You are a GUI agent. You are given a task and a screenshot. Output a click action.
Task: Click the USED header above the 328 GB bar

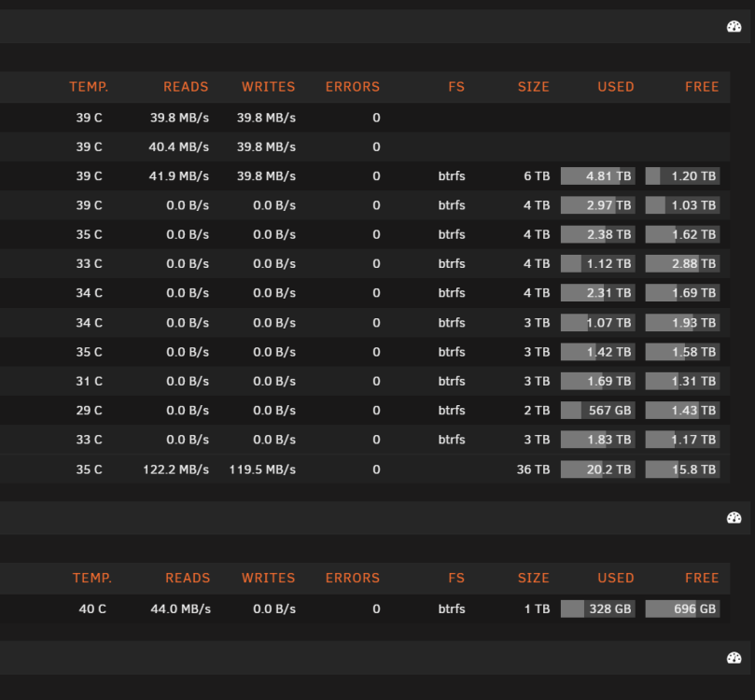click(616, 578)
